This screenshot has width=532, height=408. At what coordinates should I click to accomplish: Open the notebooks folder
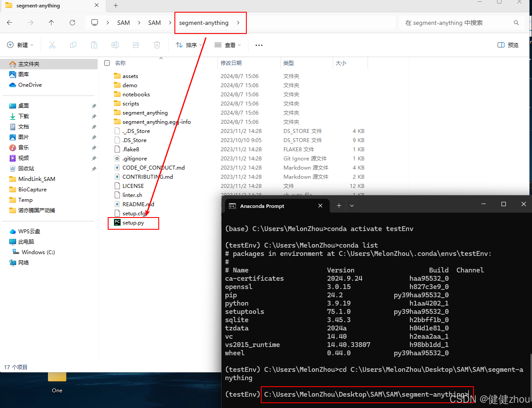[136, 94]
